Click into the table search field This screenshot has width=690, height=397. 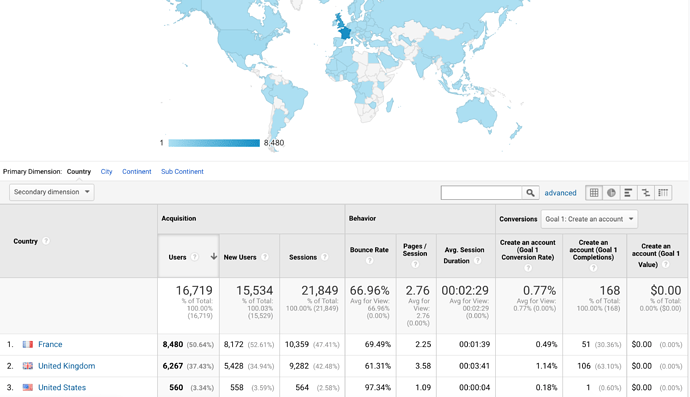pos(481,193)
